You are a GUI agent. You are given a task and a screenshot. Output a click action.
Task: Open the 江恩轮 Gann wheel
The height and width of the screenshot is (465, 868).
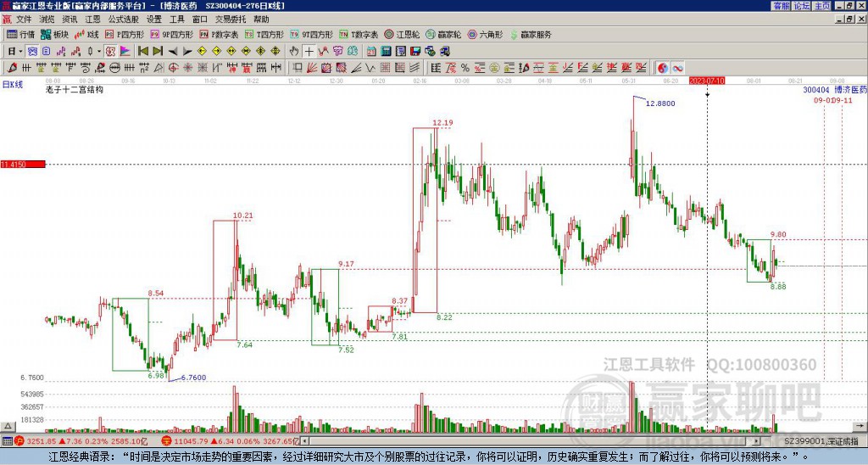402,34
